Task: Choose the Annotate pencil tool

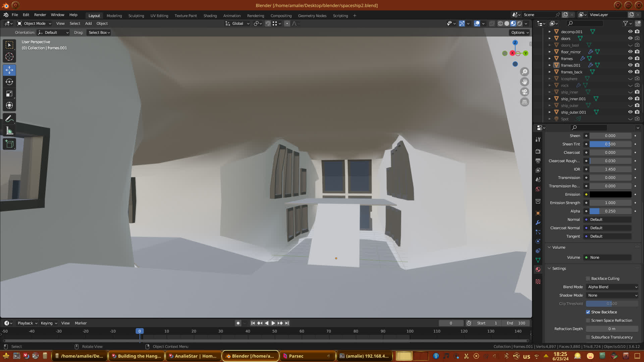Action: point(9,119)
